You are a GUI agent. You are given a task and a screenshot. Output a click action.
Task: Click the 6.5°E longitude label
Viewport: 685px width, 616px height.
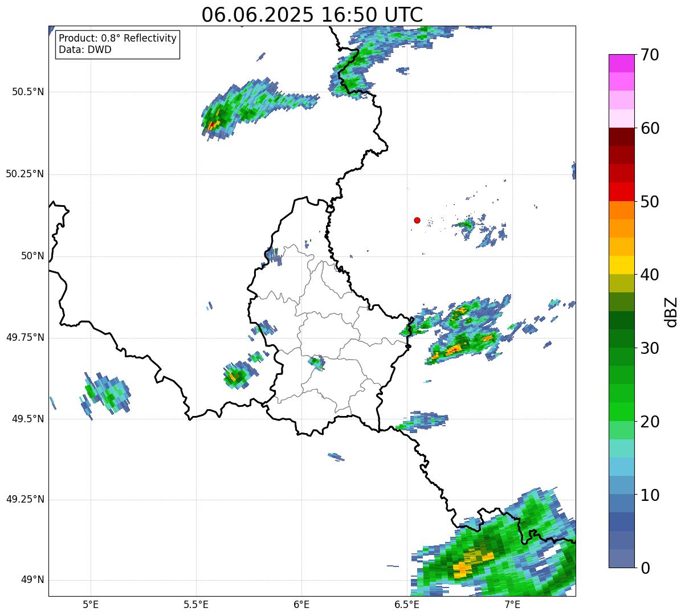pyautogui.click(x=407, y=604)
